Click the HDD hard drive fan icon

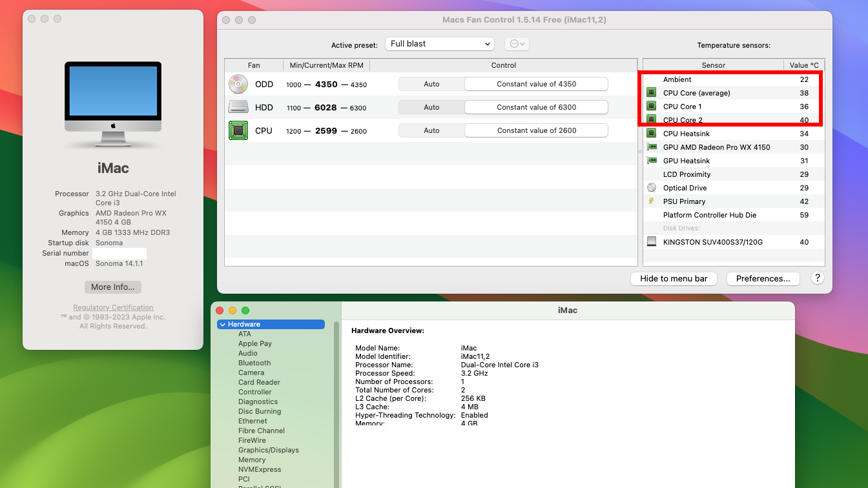pos(238,107)
